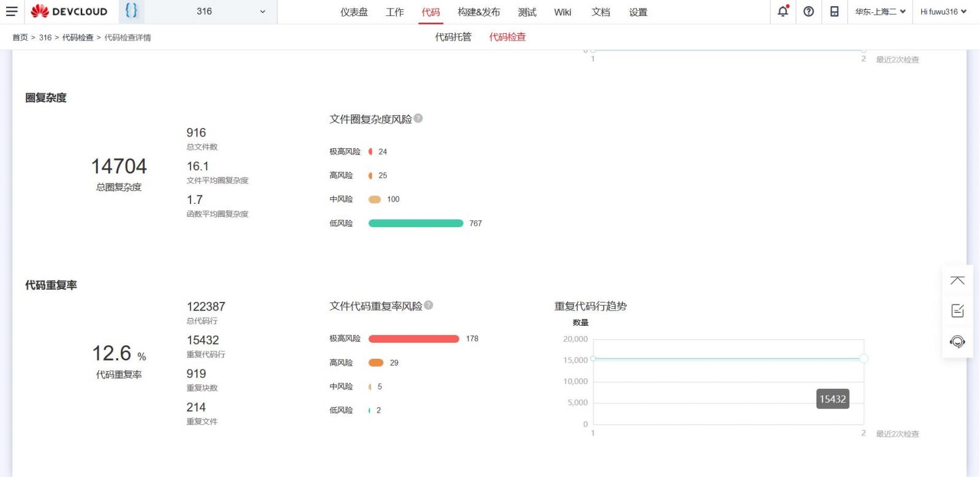Click the 代码检查 breadcrumb link
The width and height of the screenshot is (980, 477).
[x=78, y=37]
